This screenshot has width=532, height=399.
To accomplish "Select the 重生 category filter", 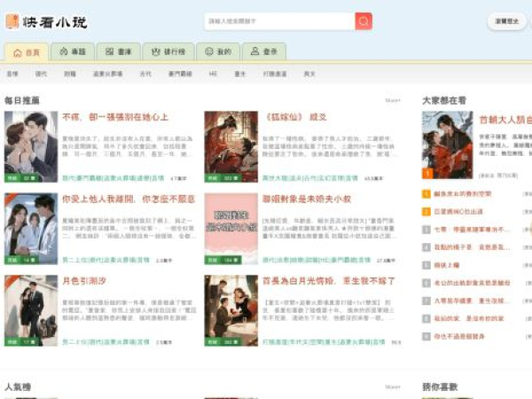I will click(240, 74).
